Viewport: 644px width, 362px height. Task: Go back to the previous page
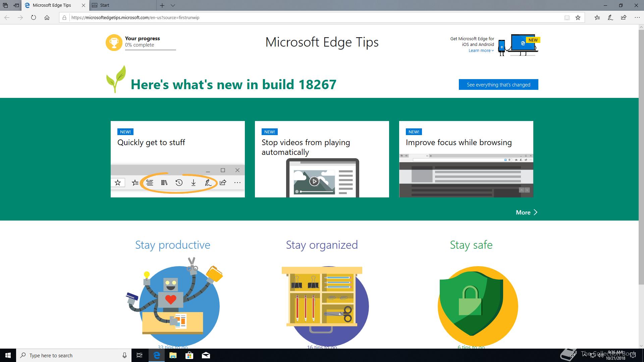tap(7, 18)
